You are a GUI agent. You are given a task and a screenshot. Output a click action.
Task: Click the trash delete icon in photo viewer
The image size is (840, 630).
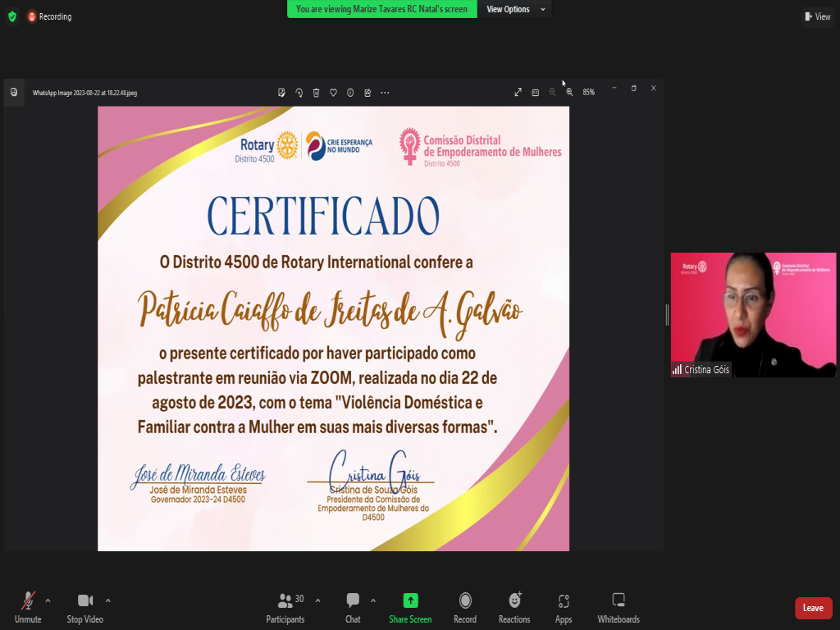tap(316, 93)
